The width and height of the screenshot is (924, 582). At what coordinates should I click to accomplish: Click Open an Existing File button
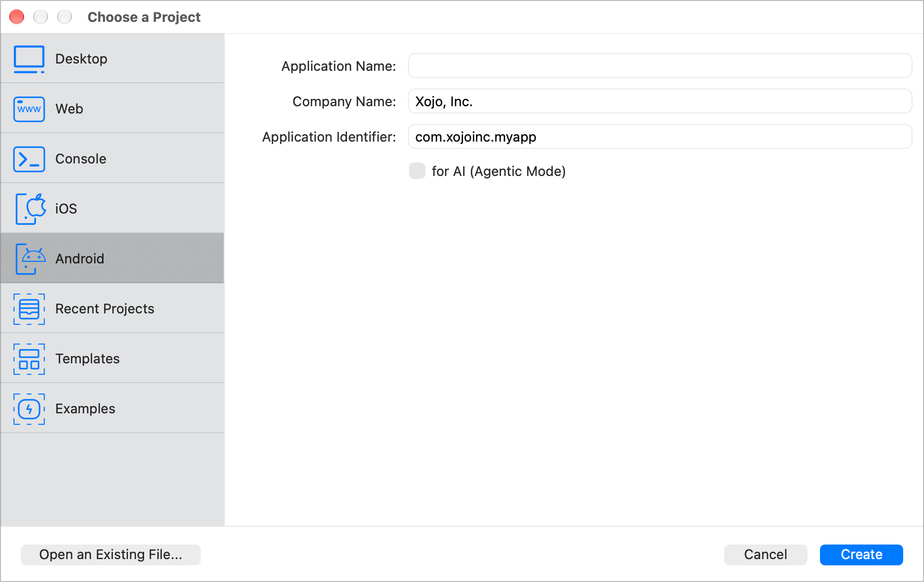pos(111,554)
